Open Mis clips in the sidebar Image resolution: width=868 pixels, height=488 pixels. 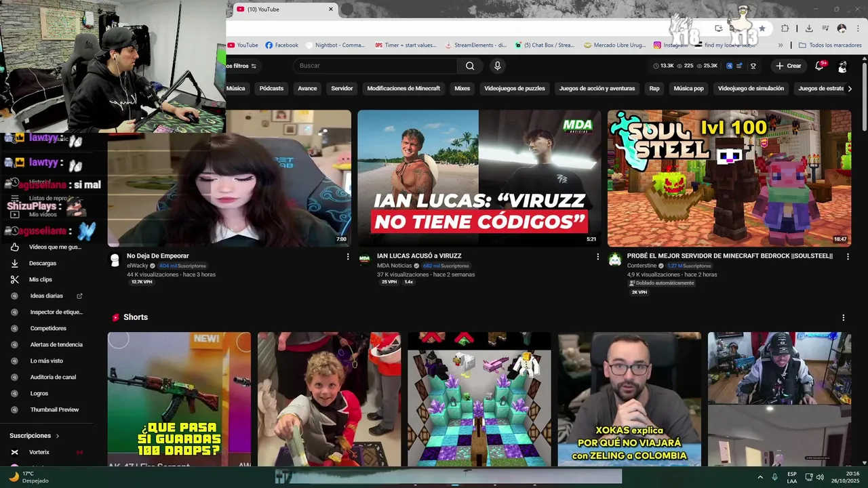pyautogui.click(x=41, y=279)
